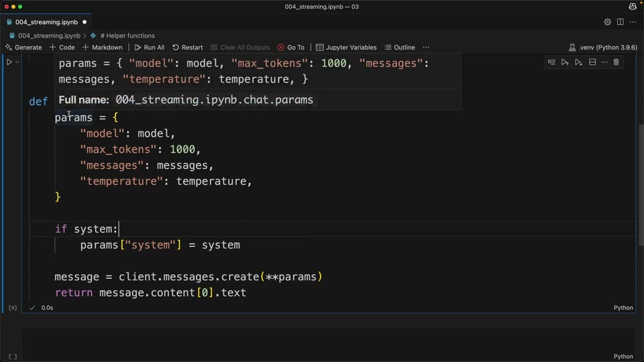Viewport: 644px width, 362px height.
Task: Click 'client.messages.create' call
Action: click(189, 277)
